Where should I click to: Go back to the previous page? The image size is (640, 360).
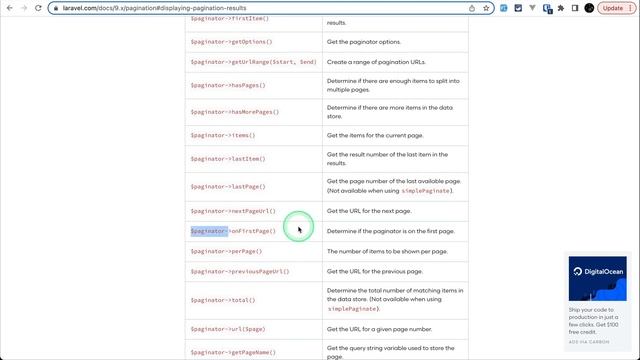click(9, 8)
